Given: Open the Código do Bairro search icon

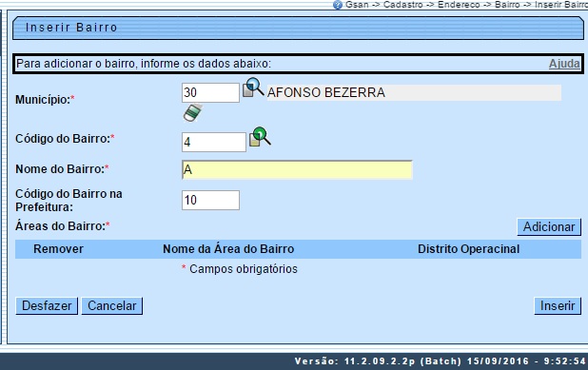Looking at the screenshot, I should 260,136.
